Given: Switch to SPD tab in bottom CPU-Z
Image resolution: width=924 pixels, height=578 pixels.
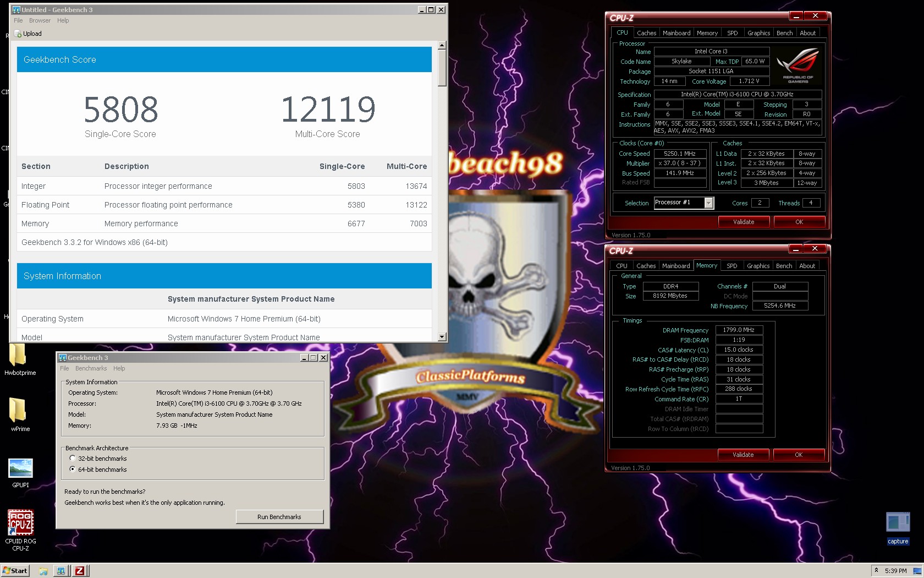Looking at the screenshot, I should click(x=732, y=266).
